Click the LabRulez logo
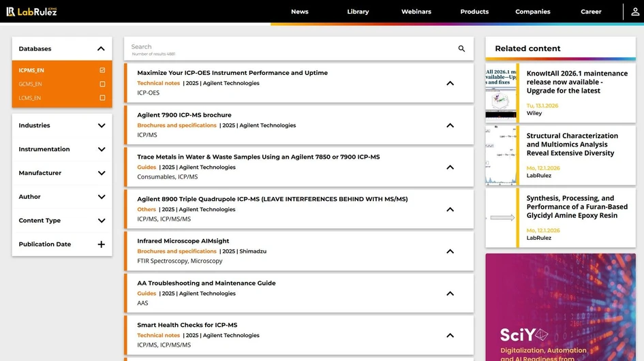The image size is (644, 361). point(31,12)
